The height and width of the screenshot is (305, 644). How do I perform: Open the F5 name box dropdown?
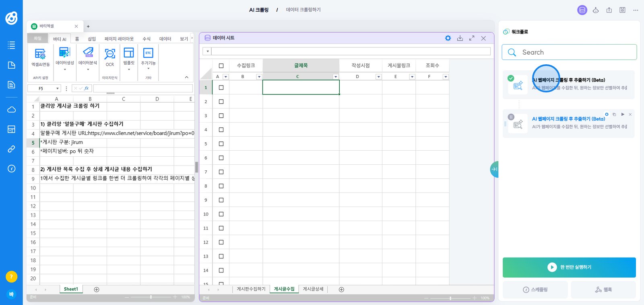tap(57, 88)
